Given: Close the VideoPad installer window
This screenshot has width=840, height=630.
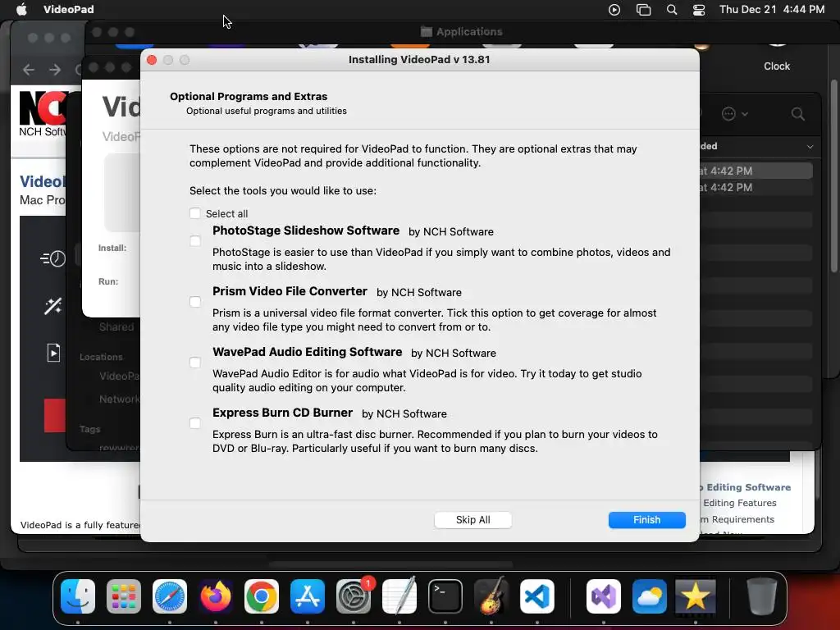Looking at the screenshot, I should pyautogui.click(x=152, y=59).
